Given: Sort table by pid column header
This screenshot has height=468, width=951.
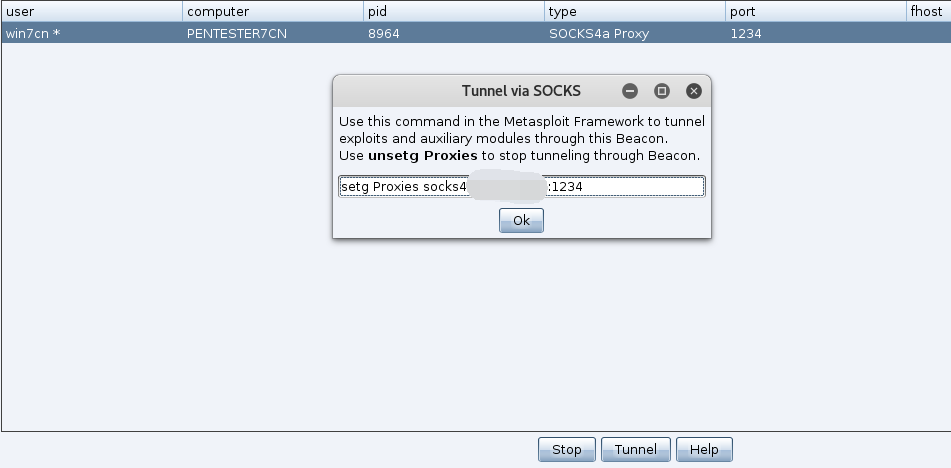Looking at the screenshot, I should coord(454,11).
